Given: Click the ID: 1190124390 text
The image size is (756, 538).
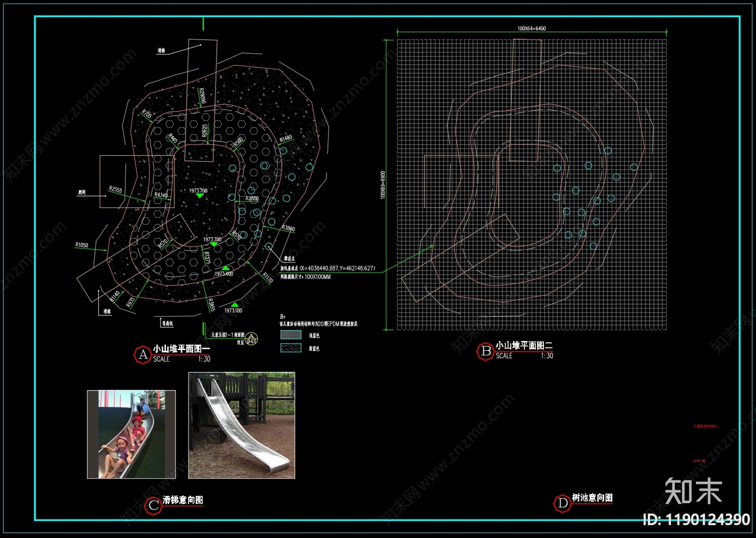Looking at the screenshot, I should coord(696,520).
